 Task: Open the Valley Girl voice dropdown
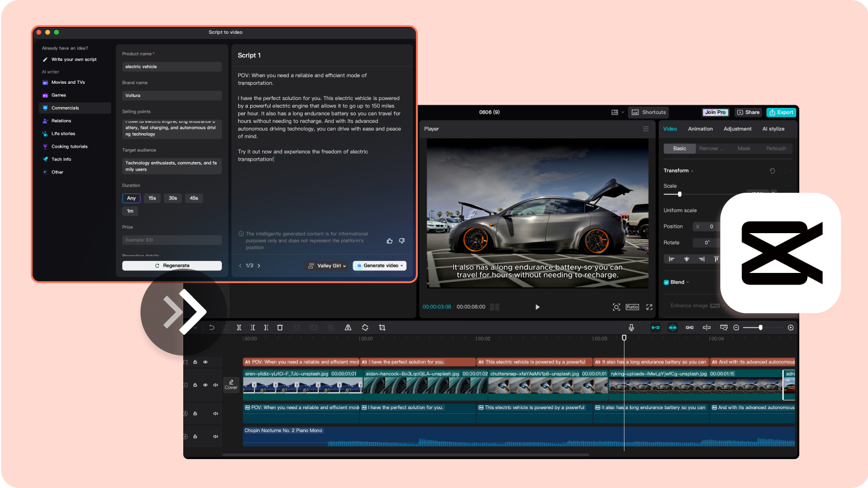pyautogui.click(x=327, y=266)
